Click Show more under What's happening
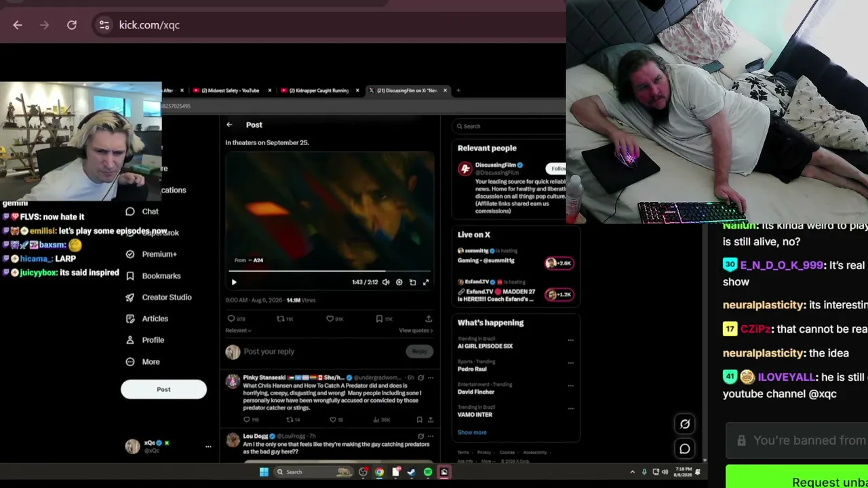Image resolution: width=868 pixels, height=488 pixels. pos(472,432)
